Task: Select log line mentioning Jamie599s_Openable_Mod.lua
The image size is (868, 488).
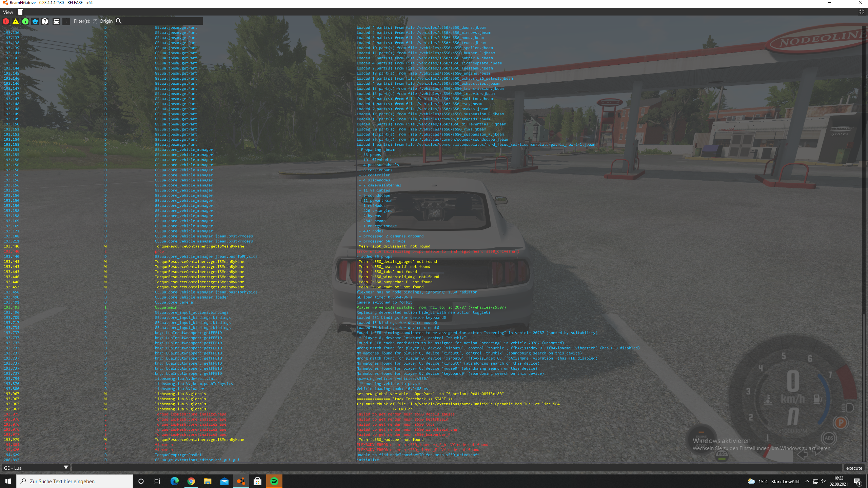Action: (x=458, y=404)
